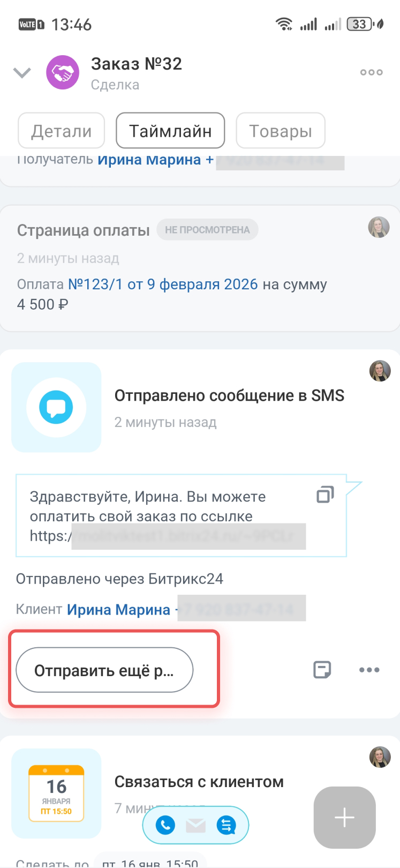The height and width of the screenshot is (868, 400).
Task: Select the Таймлайн tab
Action: point(170,131)
